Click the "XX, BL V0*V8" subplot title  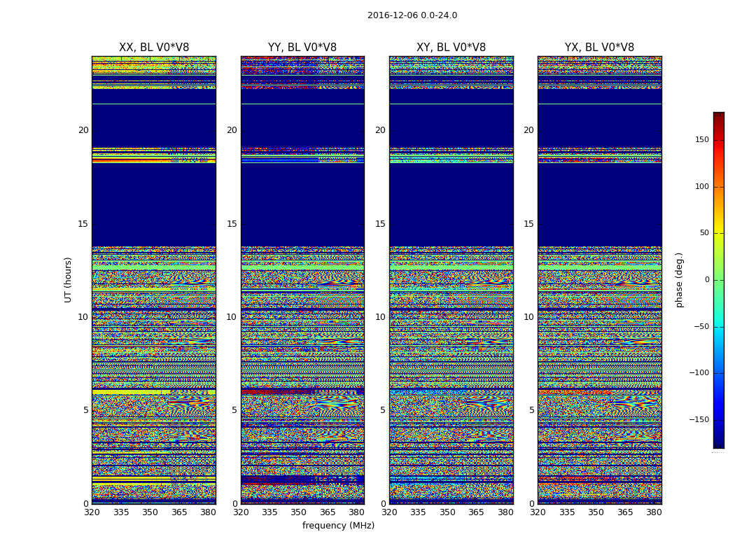coord(154,48)
